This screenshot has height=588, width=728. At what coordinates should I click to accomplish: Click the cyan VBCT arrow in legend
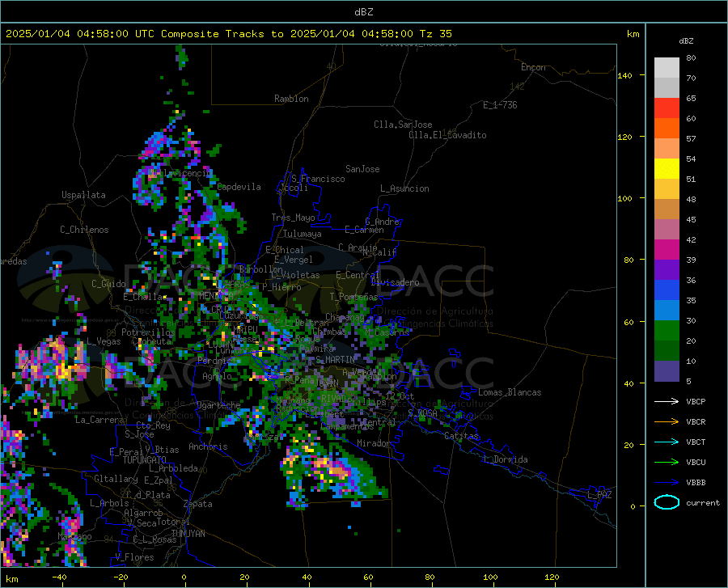pos(667,442)
